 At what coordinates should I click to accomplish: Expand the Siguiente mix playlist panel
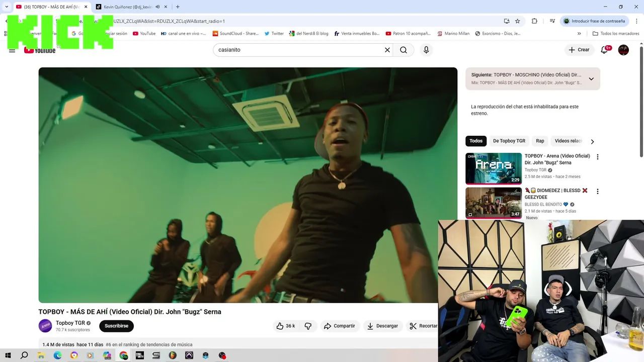591,79
